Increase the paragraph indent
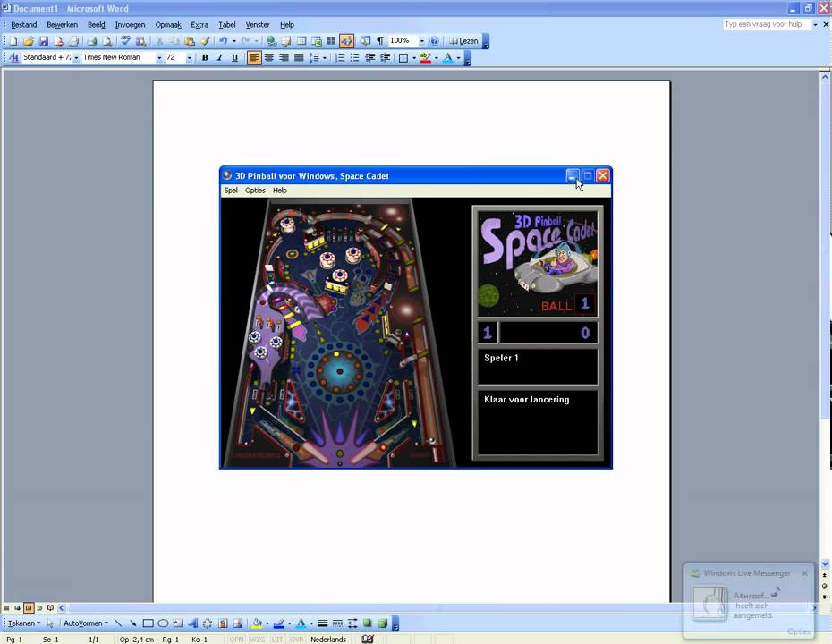This screenshot has height=644, width=832. tap(386, 57)
